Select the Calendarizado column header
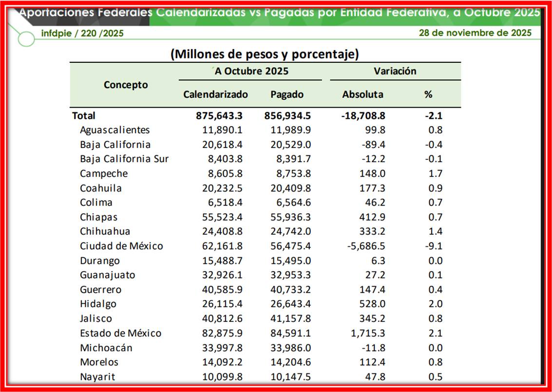Image resolution: width=552 pixels, height=392 pixels. (x=215, y=94)
